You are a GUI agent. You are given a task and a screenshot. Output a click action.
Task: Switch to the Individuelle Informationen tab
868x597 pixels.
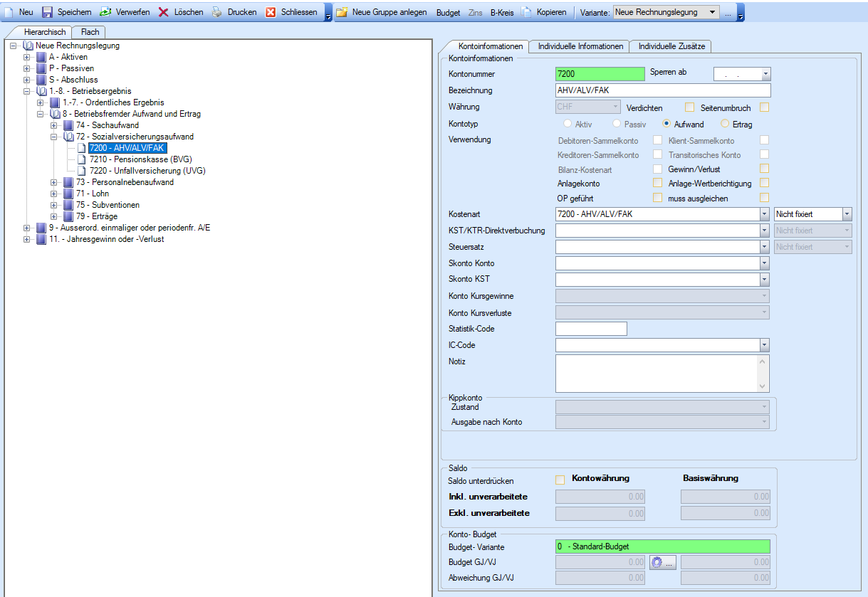580,46
